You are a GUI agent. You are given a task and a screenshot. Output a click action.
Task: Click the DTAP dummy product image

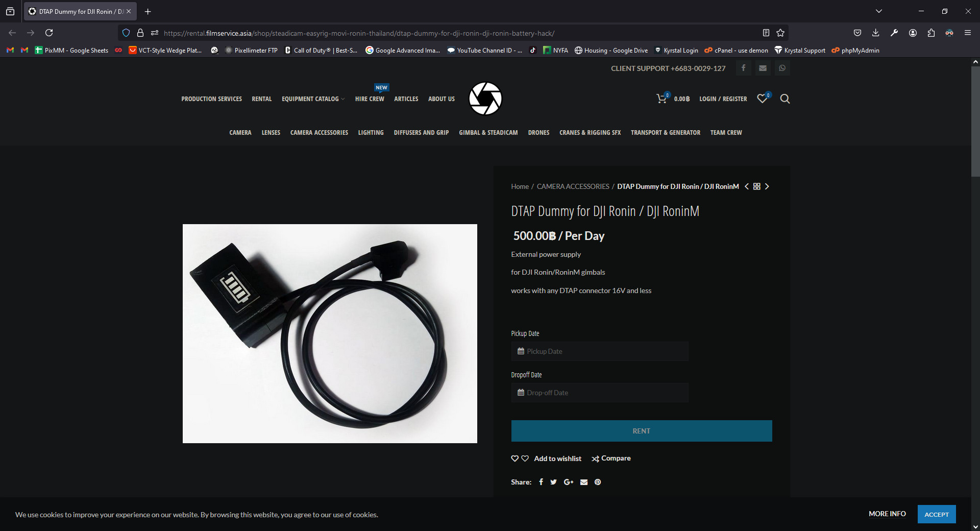click(330, 333)
